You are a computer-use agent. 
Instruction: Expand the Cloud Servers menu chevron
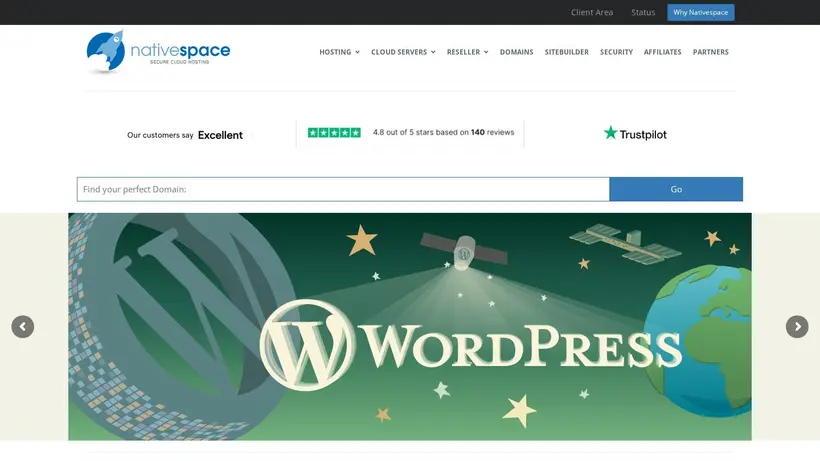[x=433, y=52]
